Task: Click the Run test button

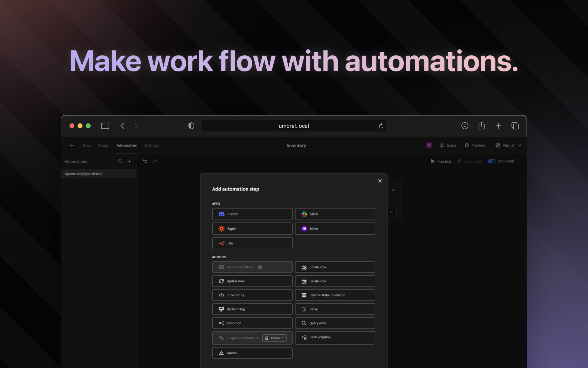Action: (x=441, y=161)
